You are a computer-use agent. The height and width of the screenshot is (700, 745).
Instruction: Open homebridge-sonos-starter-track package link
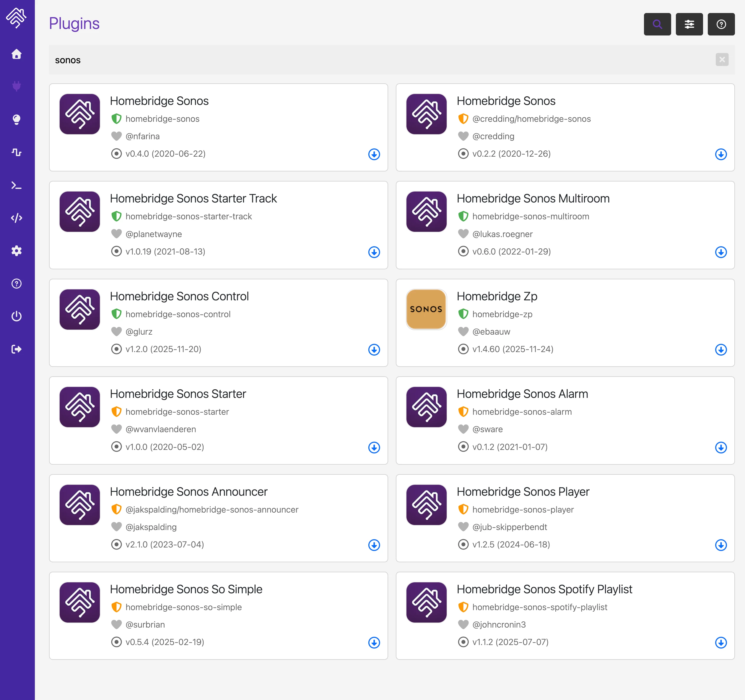pos(188,216)
